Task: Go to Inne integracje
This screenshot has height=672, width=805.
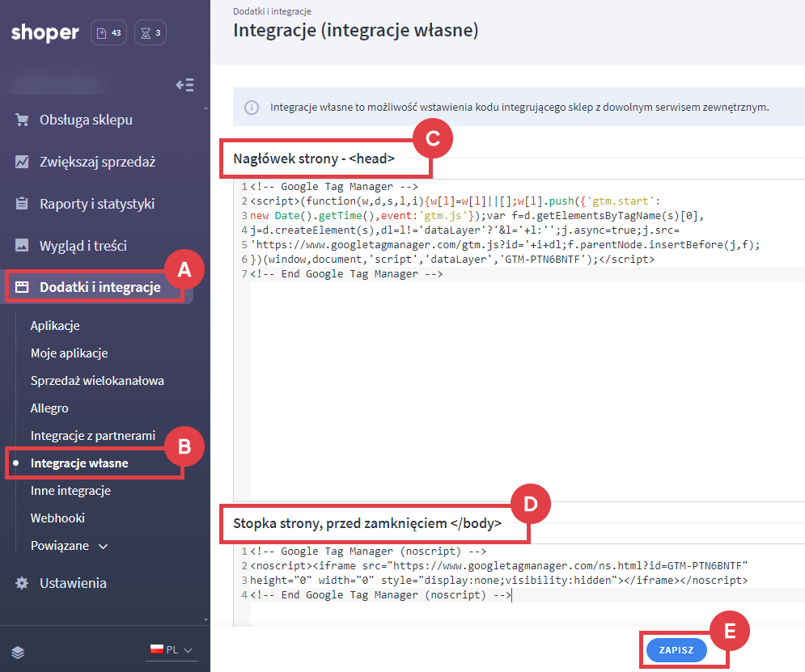Action: 70,491
